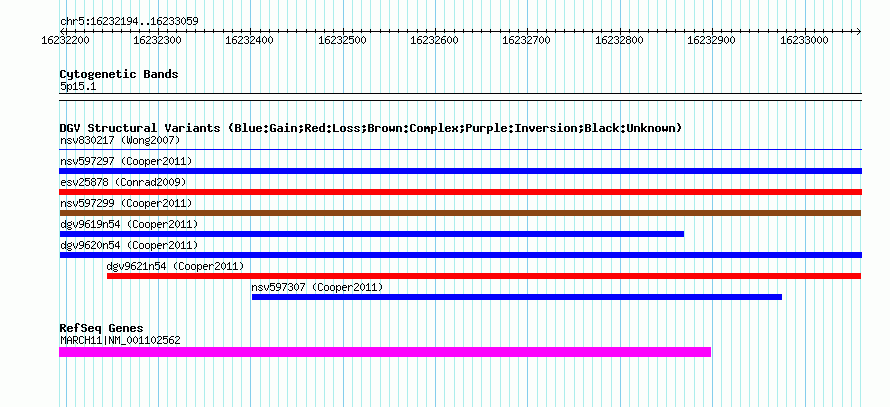
Task: Open variant nsv597307 (Cooper2011) label
Action: [317, 287]
